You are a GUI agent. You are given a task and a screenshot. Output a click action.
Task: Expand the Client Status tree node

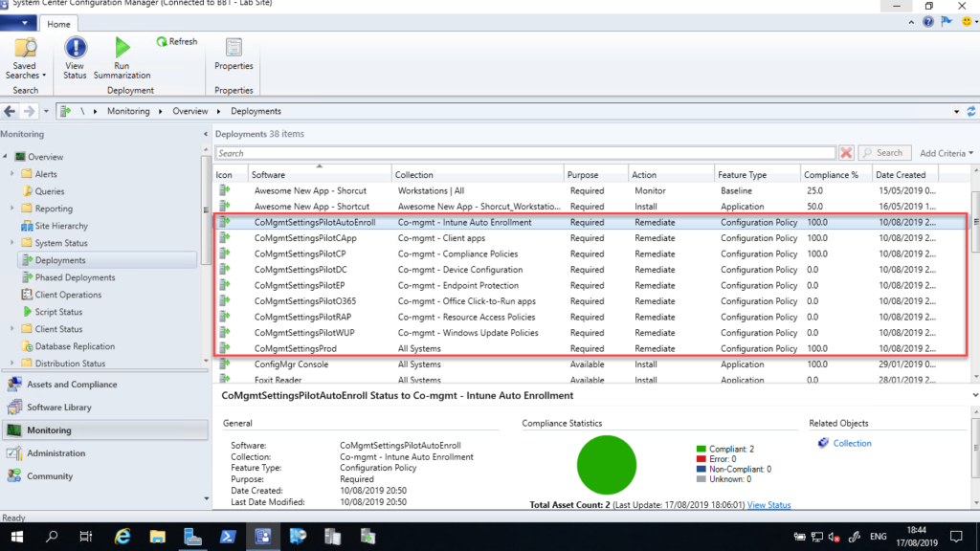11,329
